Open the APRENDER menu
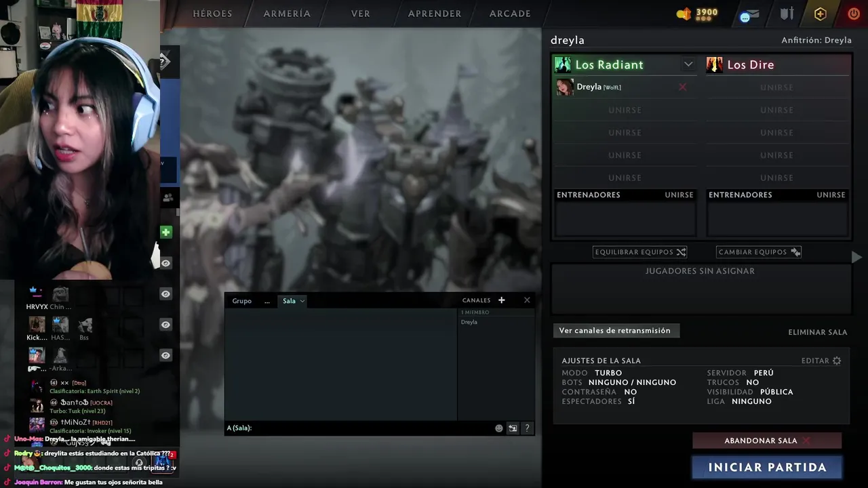 tap(435, 14)
